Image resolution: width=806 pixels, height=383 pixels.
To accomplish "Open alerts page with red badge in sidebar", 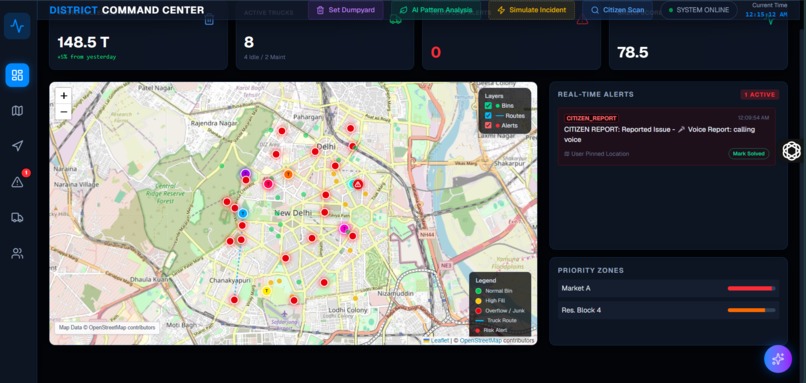I will point(17,181).
